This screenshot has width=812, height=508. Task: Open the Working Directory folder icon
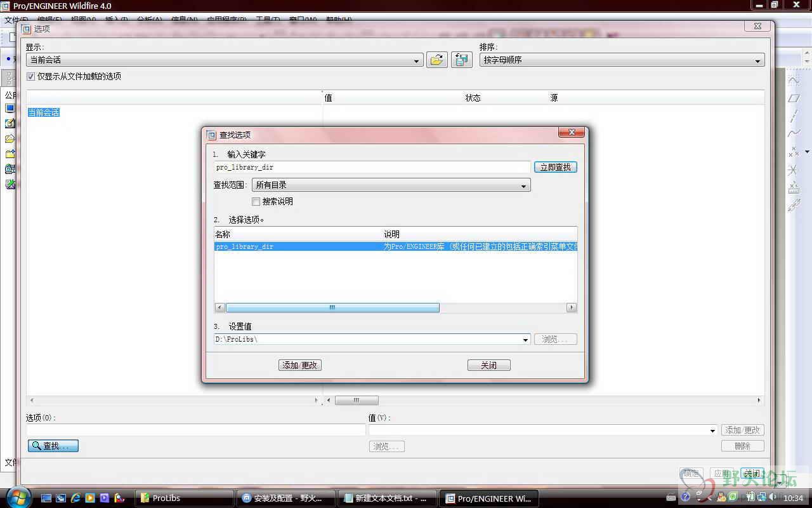10,154
